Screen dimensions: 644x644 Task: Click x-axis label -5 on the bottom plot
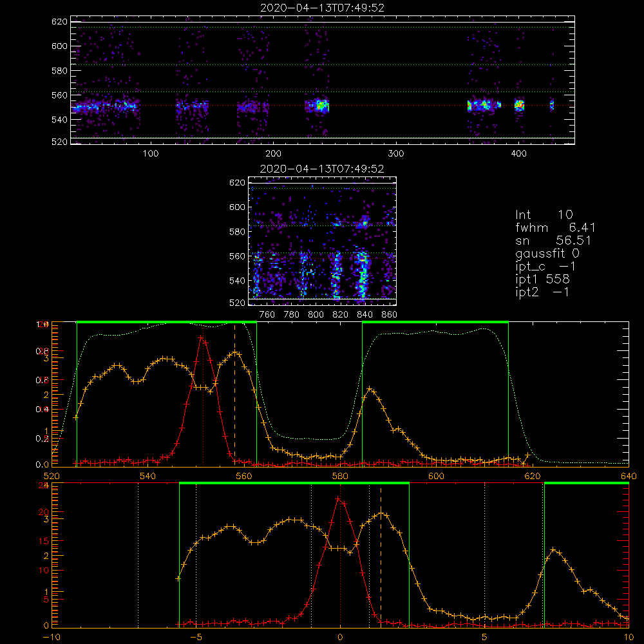(196, 637)
